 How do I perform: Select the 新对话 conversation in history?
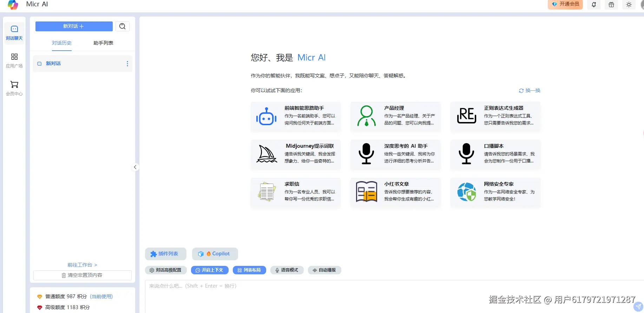point(83,64)
